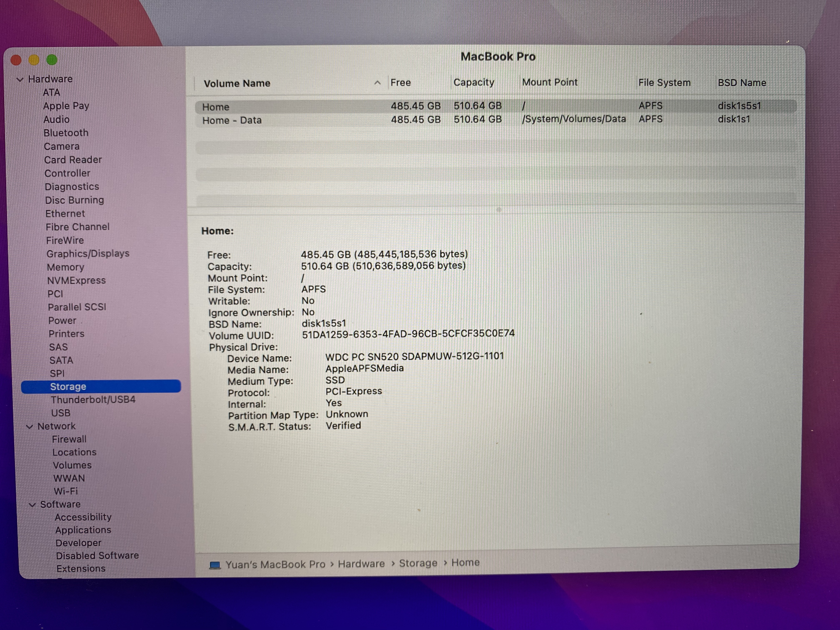Collapse the Hardware section chevron
This screenshot has width=840, height=630.
pos(20,79)
